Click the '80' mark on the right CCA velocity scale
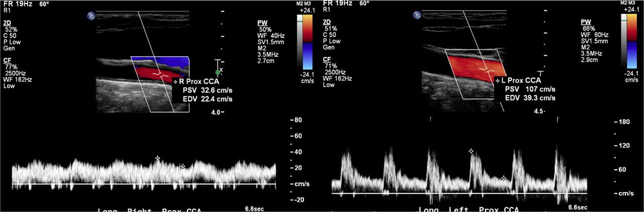Viewport: 644px width, 212px height. (298, 121)
